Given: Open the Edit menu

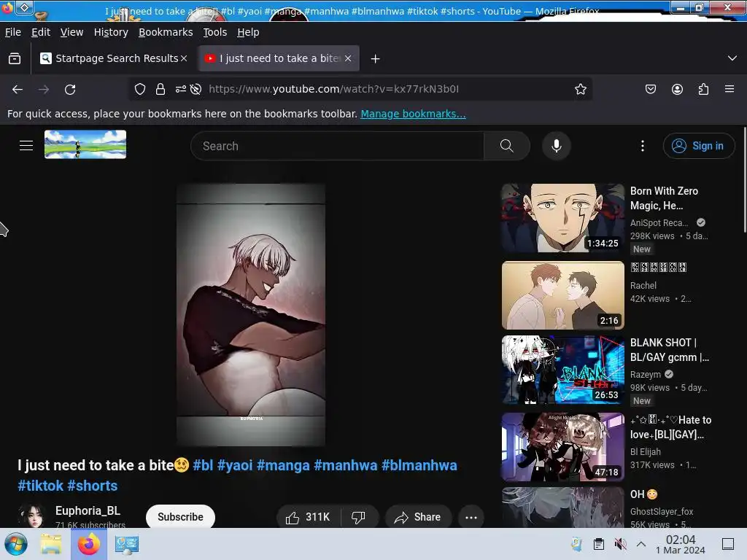Looking at the screenshot, I should (x=41, y=32).
